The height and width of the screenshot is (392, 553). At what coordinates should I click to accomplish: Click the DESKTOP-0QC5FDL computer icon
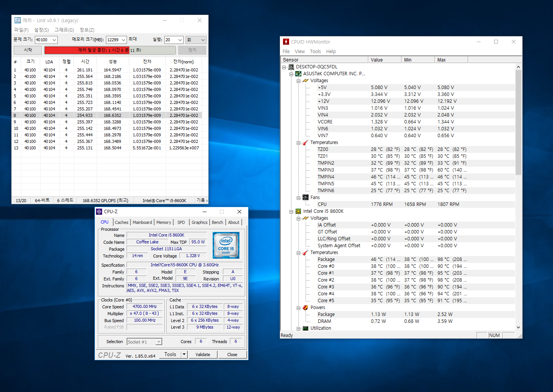click(x=291, y=67)
